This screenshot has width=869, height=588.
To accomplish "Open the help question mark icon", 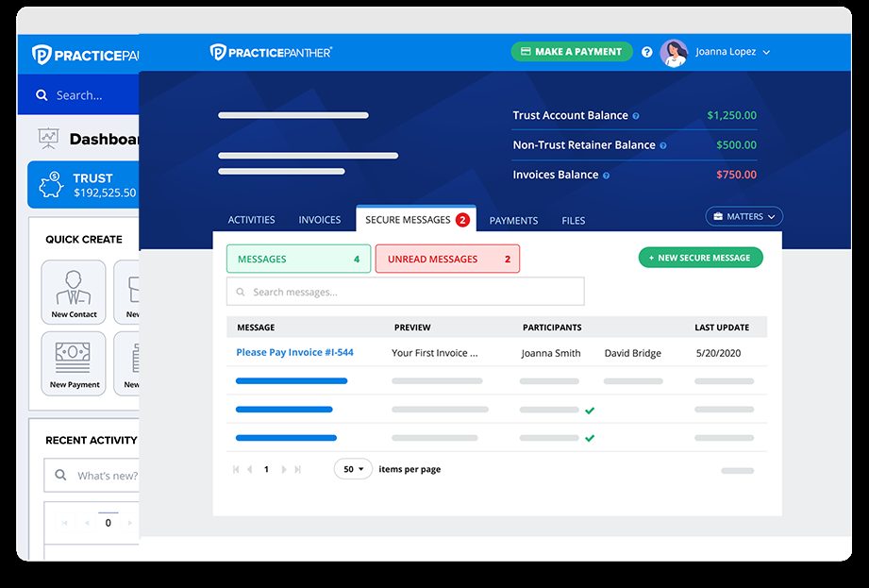I will [x=646, y=52].
